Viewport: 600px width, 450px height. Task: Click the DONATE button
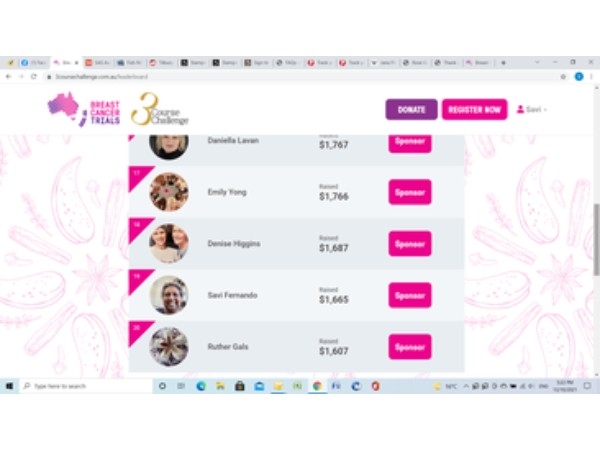pos(411,109)
